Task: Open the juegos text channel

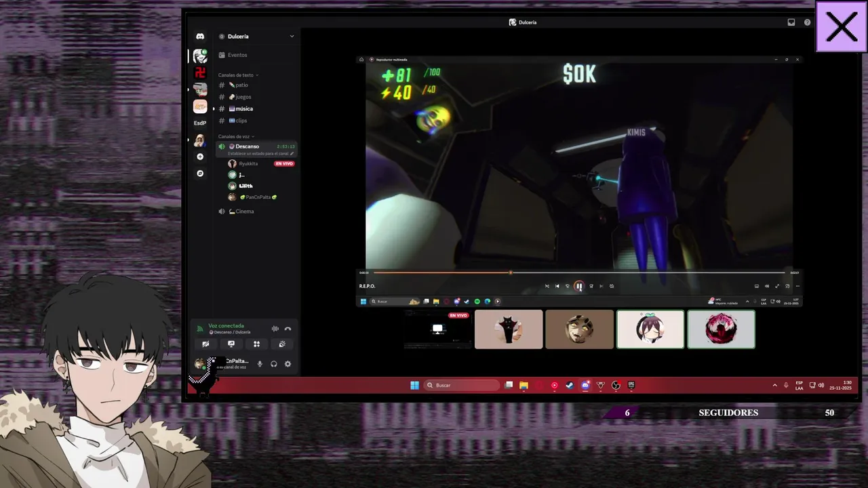Action: click(x=256, y=97)
